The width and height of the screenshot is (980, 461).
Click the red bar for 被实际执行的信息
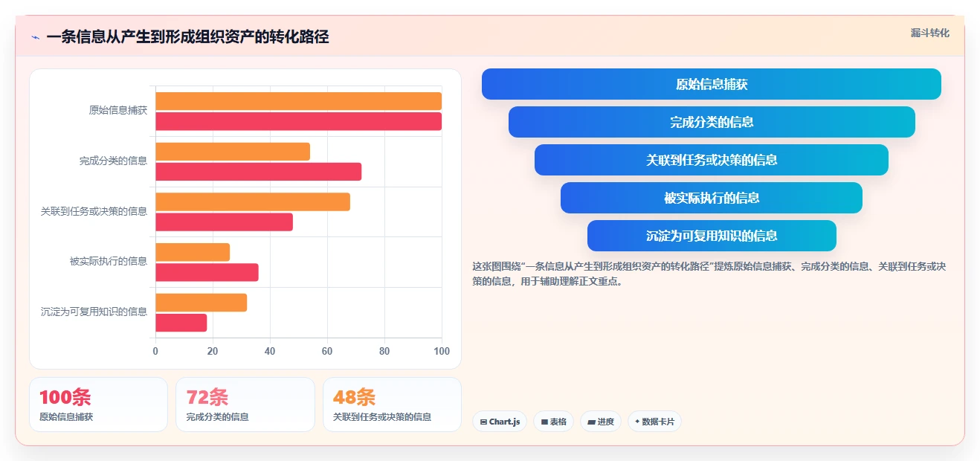click(207, 272)
